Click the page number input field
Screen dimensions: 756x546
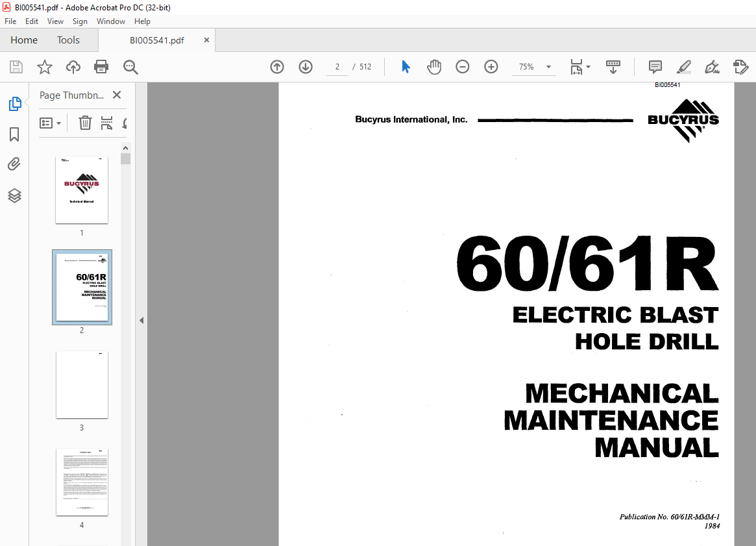pyautogui.click(x=337, y=67)
